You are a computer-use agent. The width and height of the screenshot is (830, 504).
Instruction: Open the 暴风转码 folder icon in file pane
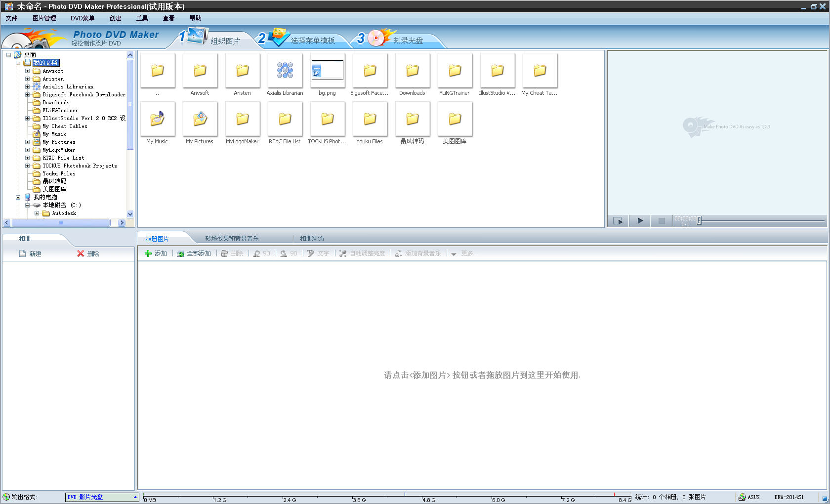click(413, 119)
